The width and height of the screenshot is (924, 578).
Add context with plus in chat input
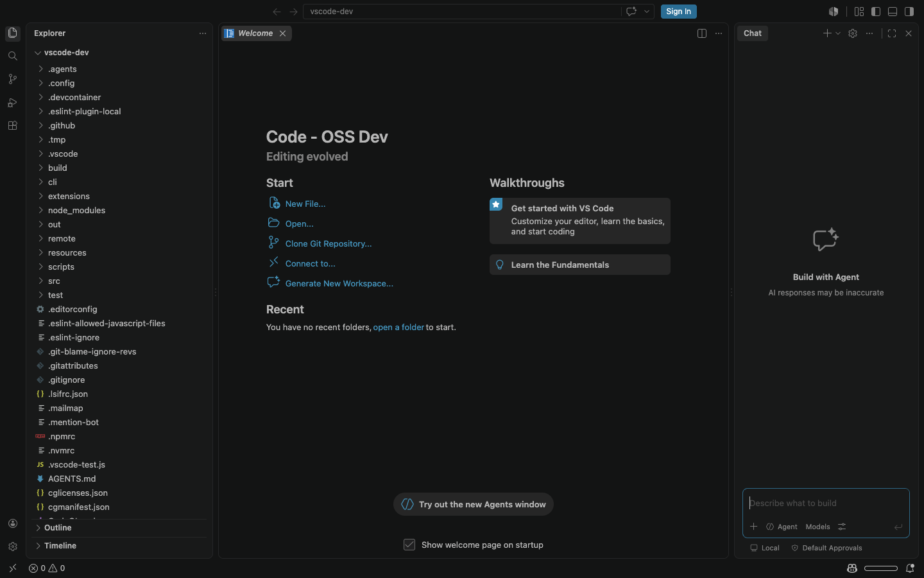point(754,527)
